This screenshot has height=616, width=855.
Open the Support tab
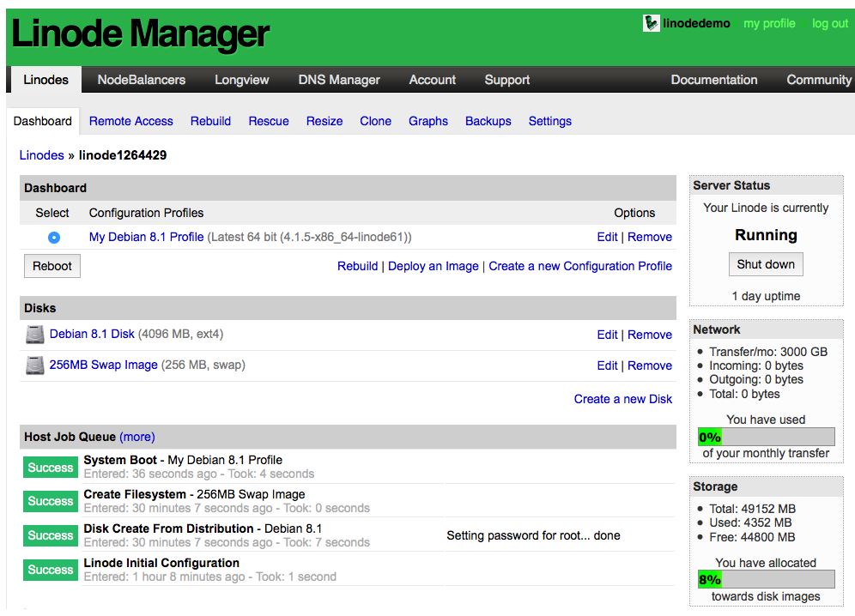pyautogui.click(x=507, y=80)
